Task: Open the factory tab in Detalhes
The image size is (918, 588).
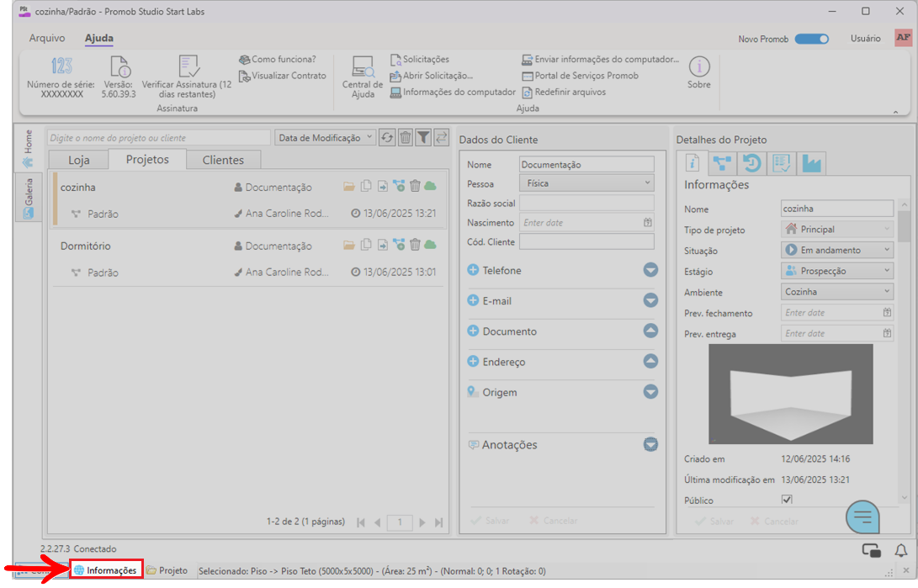Action: pos(811,163)
